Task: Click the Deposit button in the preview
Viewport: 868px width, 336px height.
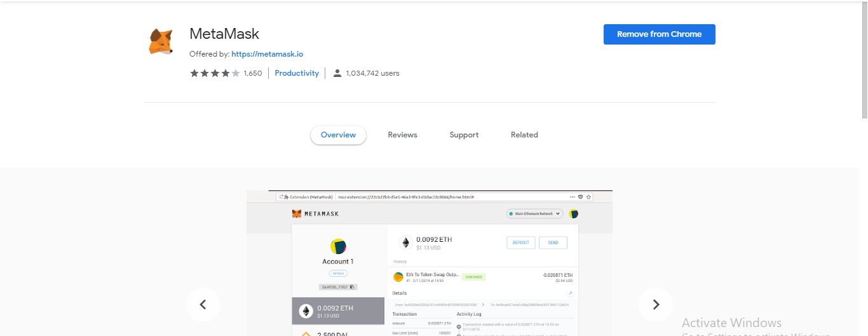Action: [x=520, y=242]
